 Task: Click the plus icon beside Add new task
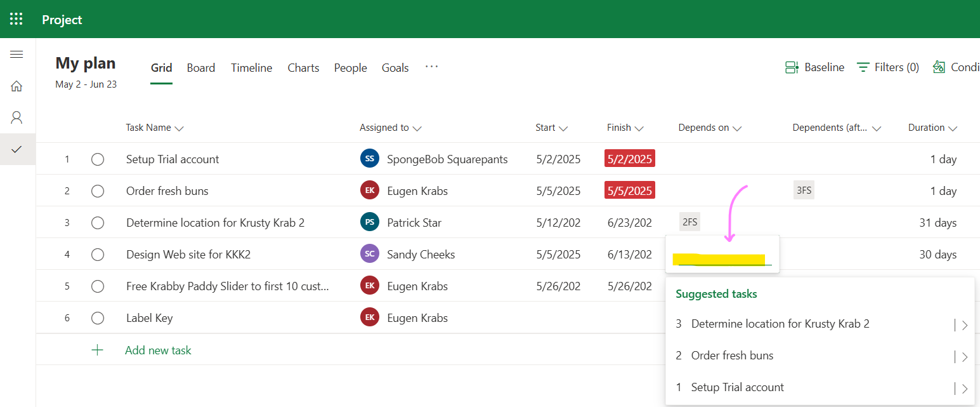pos(97,350)
